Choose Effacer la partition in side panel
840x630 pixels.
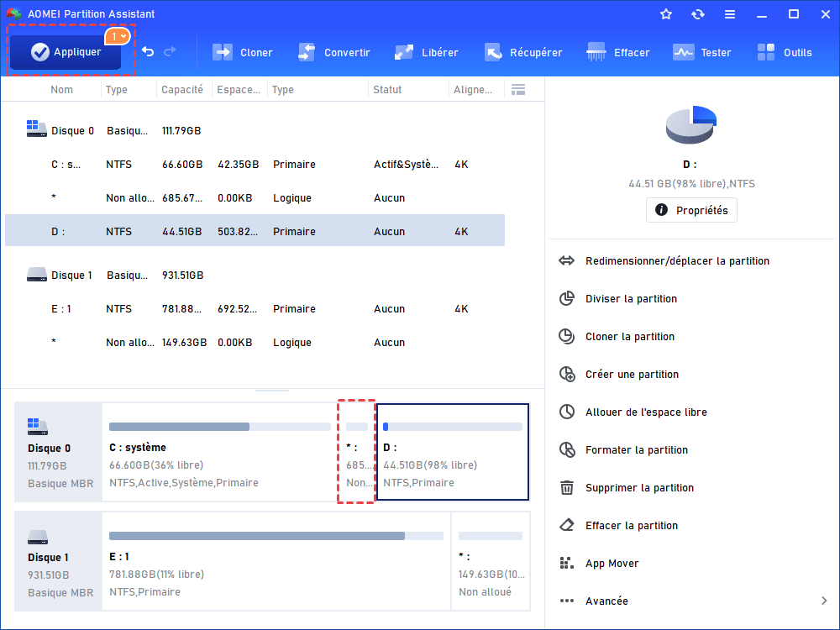coord(632,526)
